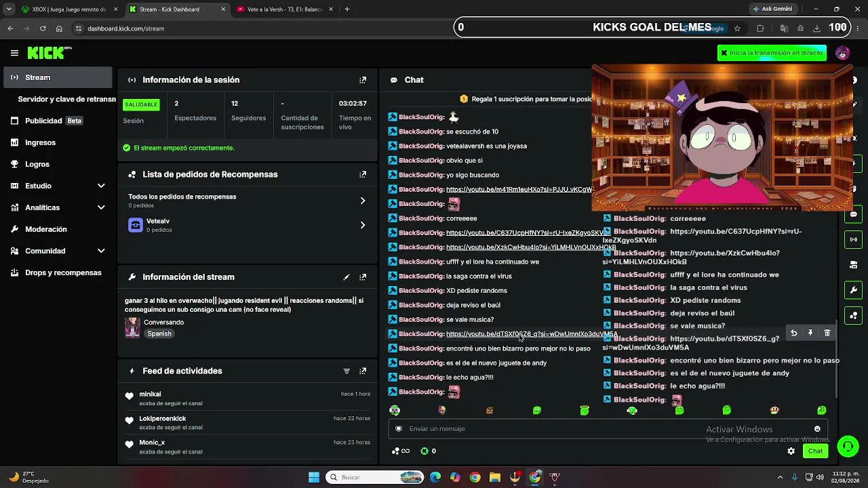
Task: Open Todos los pedidos de recompensas arrow
Action: tap(363, 201)
